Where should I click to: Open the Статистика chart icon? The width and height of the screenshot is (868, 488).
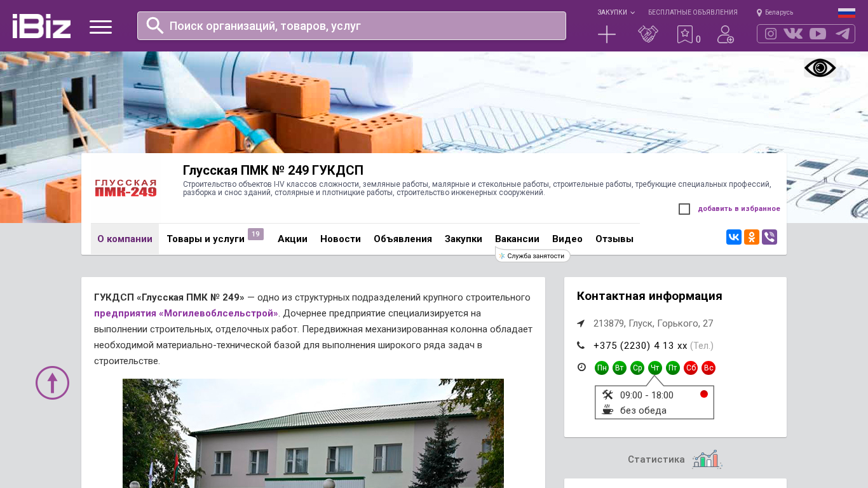point(707,459)
